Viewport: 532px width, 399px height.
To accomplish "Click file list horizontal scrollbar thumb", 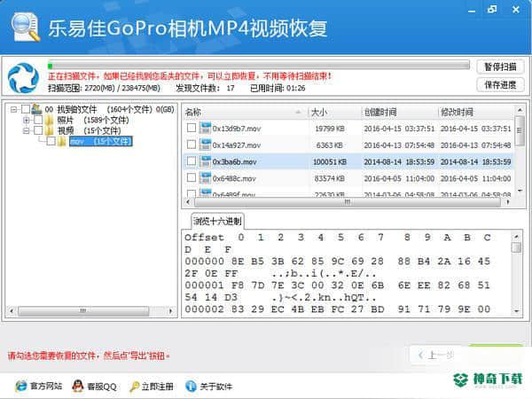I will 347,202.
